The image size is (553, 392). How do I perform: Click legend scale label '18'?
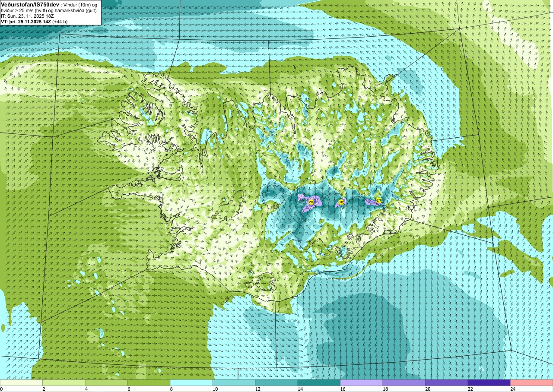(385, 389)
